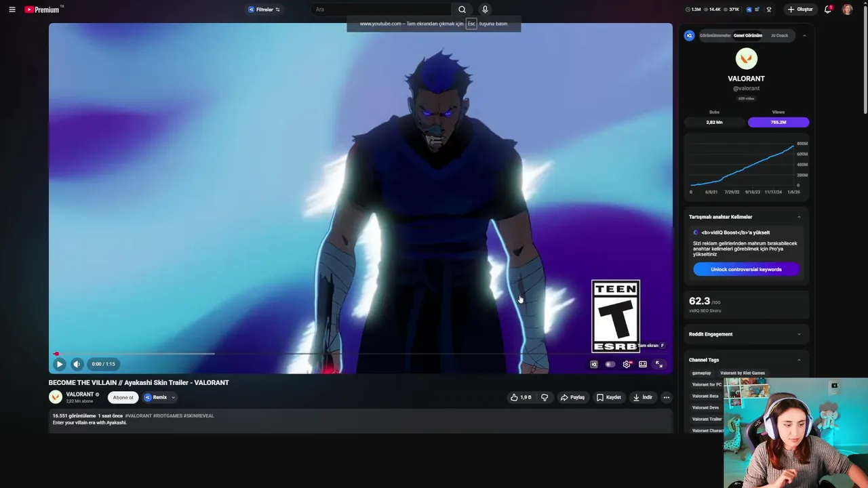
Task: Click the video title BECOME THE VILLAIN
Action: 138,382
